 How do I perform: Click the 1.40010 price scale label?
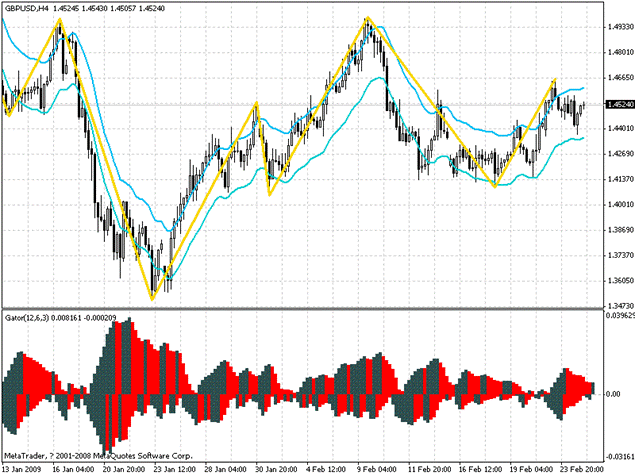(x=620, y=205)
